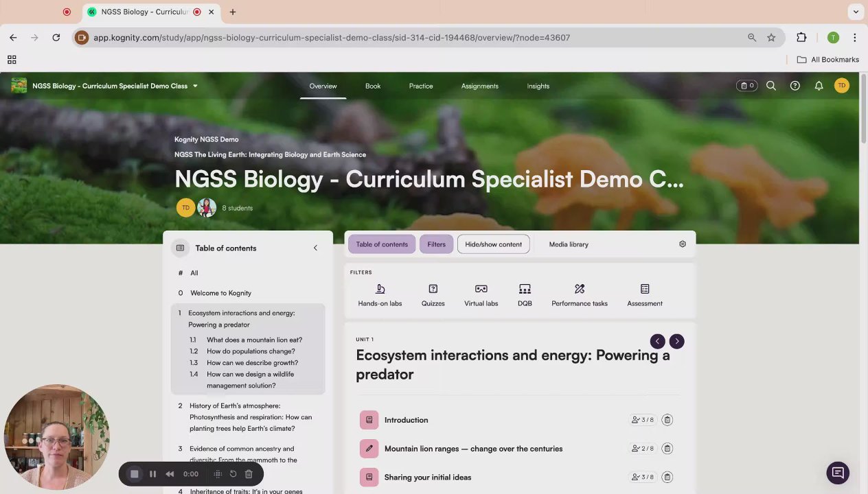The height and width of the screenshot is (494, 868).
Task: Click the browser address bar
Action: (x=412, y=38)
